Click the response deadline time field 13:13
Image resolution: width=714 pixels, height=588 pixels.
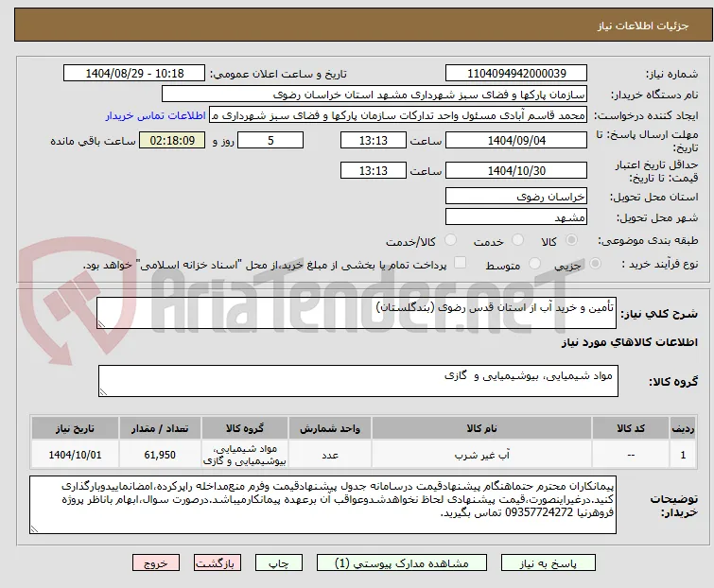tap(373, 140)
